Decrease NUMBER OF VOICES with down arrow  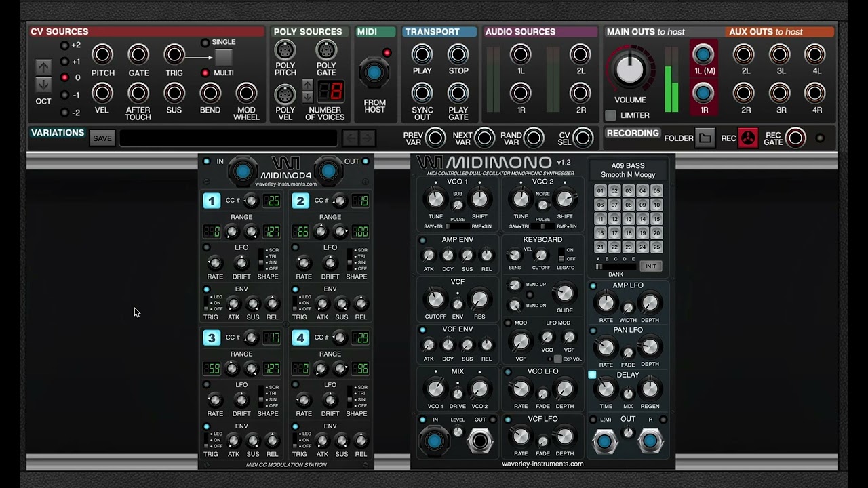click(307, 96)
